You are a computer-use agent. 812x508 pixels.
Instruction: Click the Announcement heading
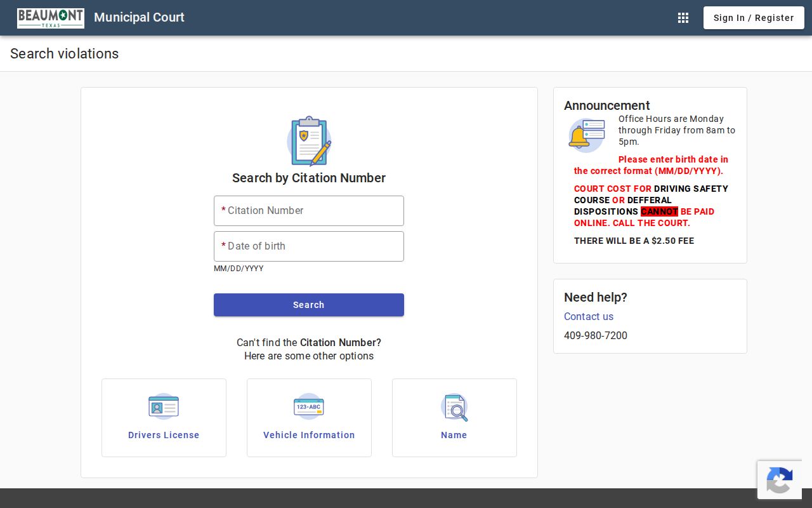tap(607, 105)
